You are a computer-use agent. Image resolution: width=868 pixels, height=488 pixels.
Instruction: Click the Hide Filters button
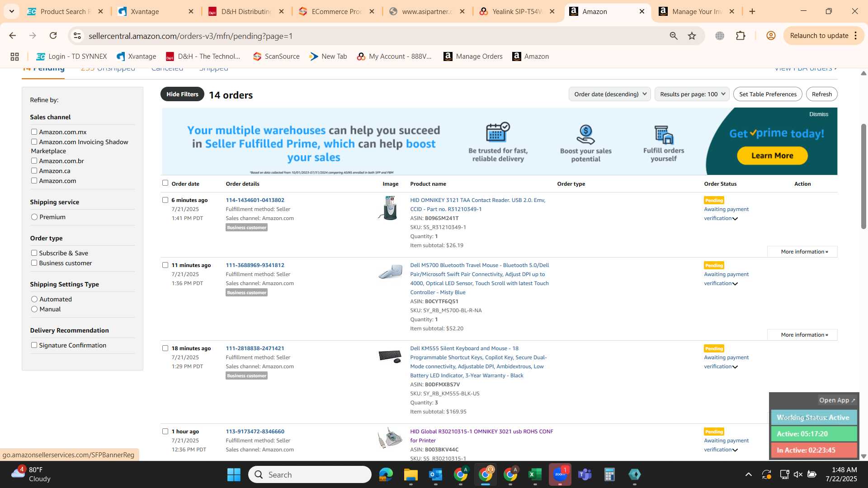[x=182, y=94]
